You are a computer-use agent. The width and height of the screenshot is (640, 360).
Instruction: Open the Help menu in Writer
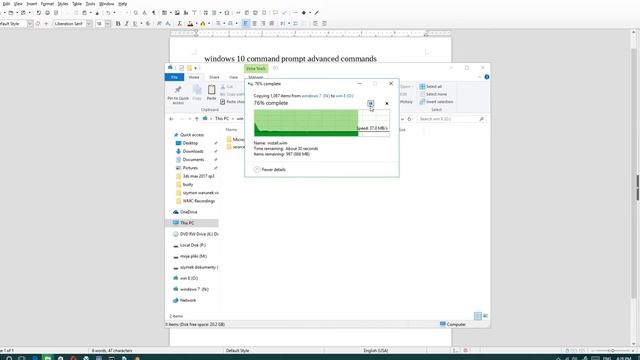tap(122, 4)
